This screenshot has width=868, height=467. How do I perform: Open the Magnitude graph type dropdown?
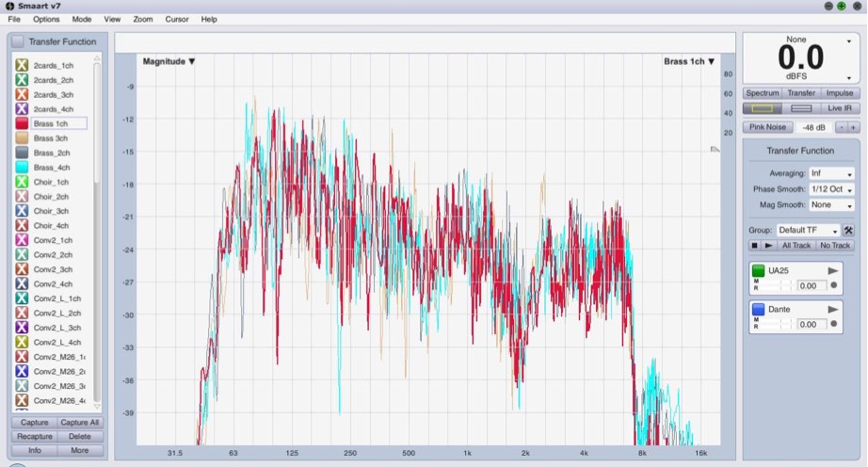[x=169, y=61]
